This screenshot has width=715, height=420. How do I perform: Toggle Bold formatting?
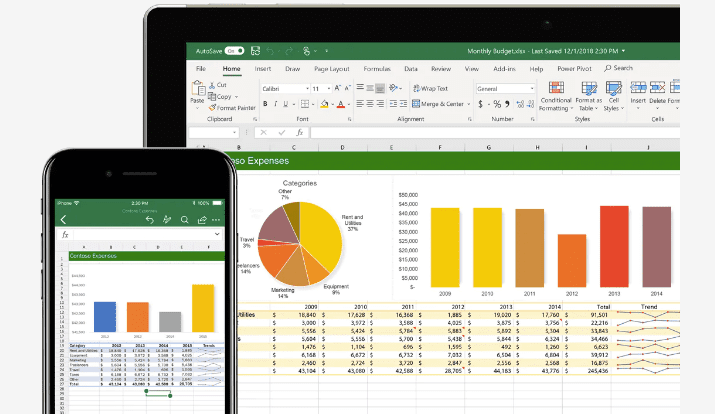[265, 104]
